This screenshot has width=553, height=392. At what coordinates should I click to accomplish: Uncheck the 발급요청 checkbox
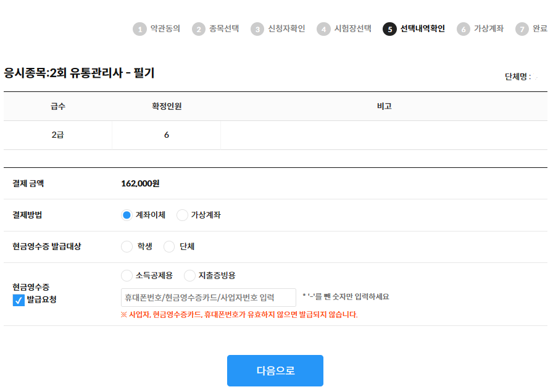tap(19, 301)
